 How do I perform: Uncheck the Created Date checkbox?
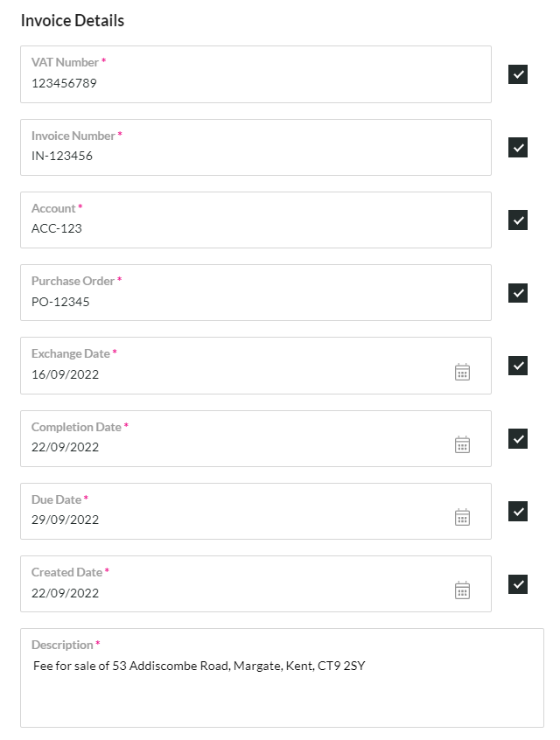(517, 583)
